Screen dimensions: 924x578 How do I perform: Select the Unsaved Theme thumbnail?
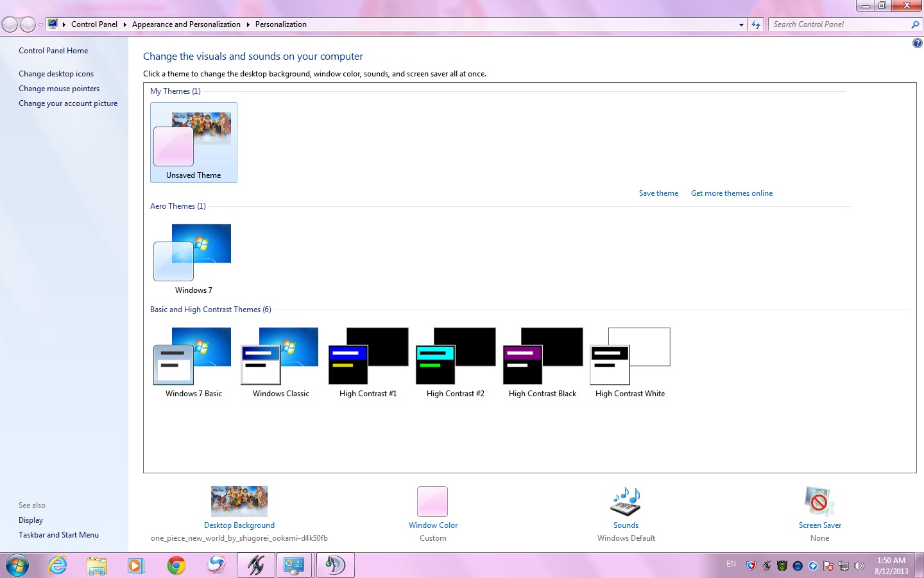coord(194,143)
